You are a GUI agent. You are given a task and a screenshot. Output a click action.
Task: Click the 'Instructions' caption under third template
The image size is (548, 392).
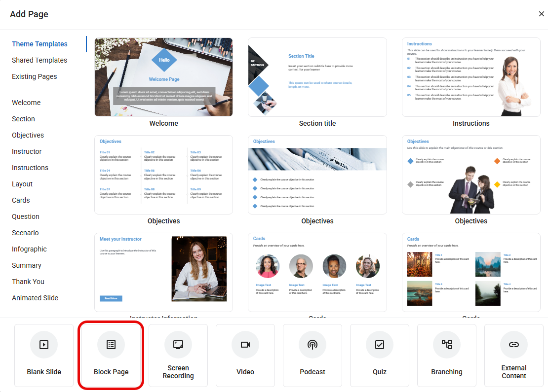pyautogui.click(x=471, y=123)
